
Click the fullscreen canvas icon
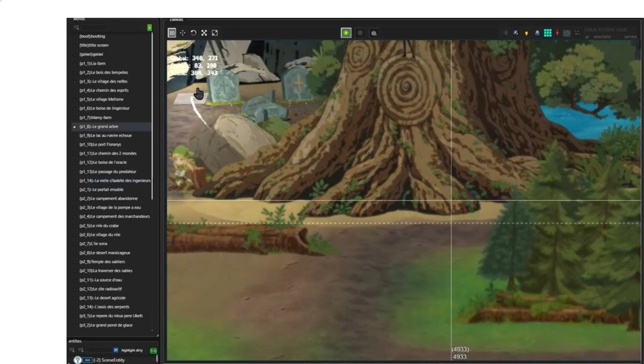(215, 33)
